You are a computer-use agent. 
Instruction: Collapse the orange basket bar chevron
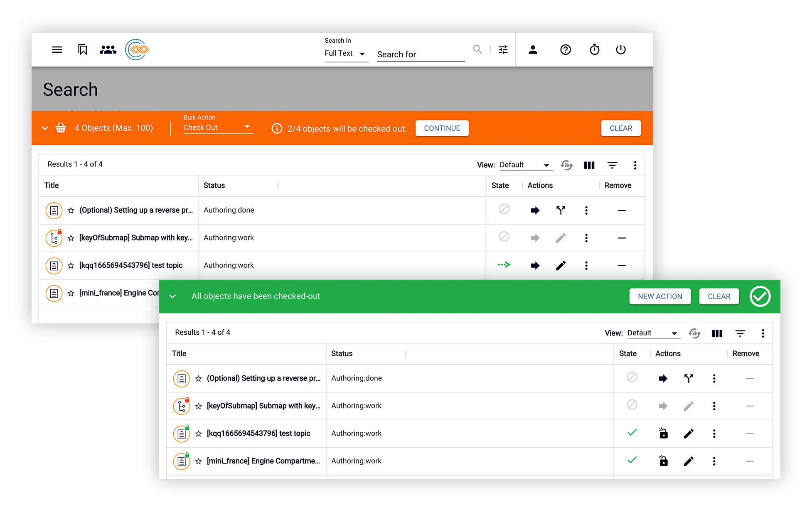45,128
